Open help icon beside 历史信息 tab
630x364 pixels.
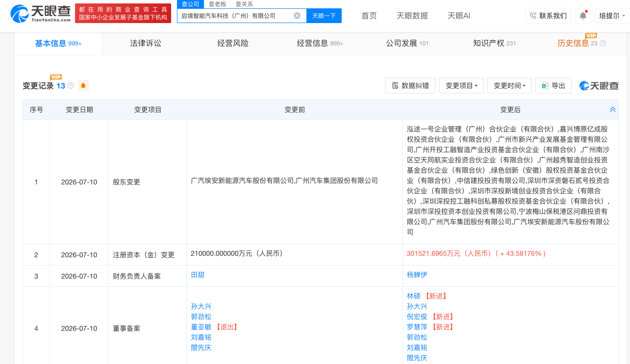[603, 43]
